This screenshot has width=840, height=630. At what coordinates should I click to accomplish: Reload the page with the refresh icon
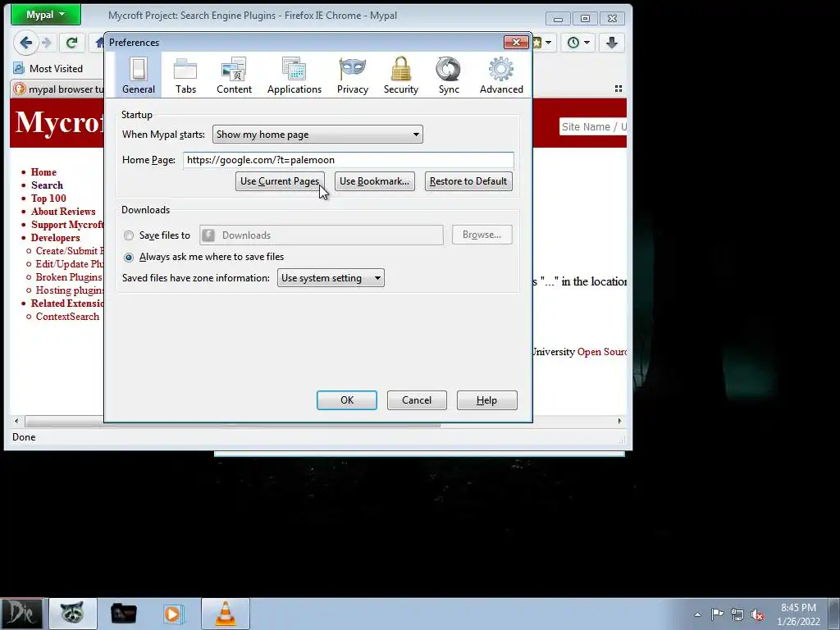(71, 43)
